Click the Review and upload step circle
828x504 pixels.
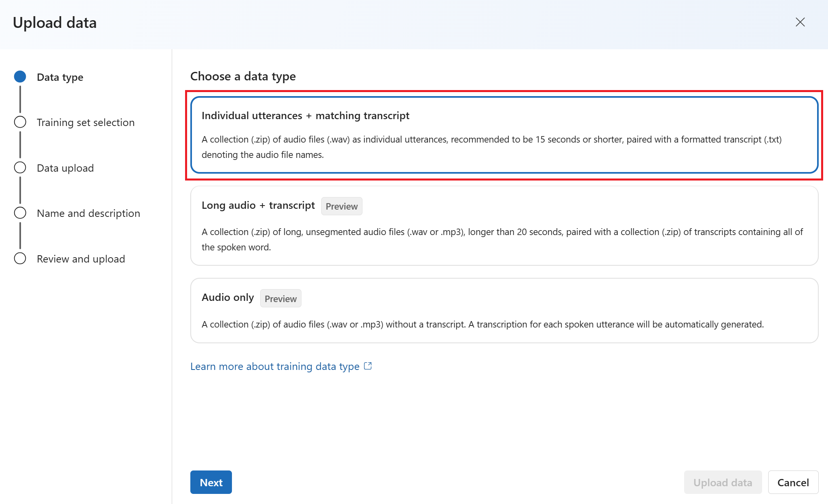pos(20,258)
